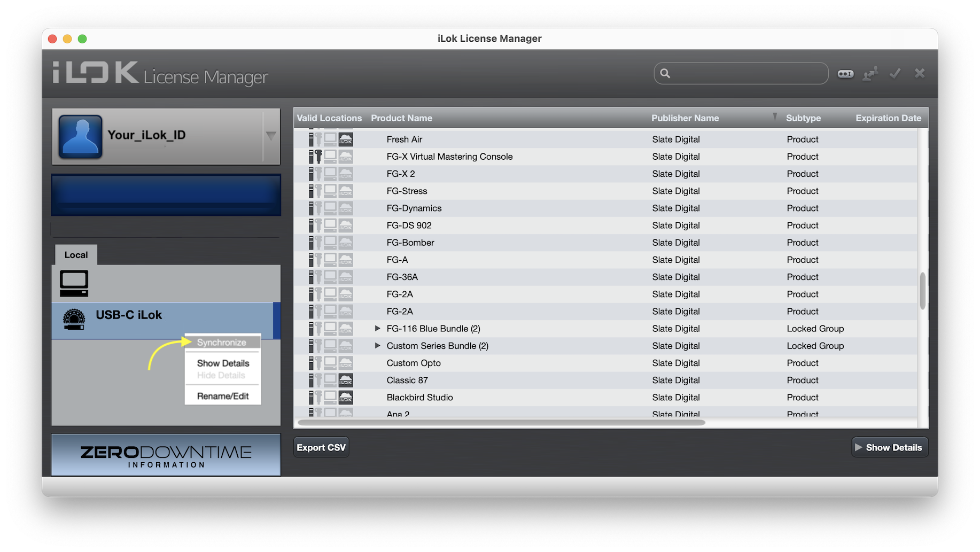Select the Blackbird Studio license row
The image size is (980, 552).
[605, 398]
